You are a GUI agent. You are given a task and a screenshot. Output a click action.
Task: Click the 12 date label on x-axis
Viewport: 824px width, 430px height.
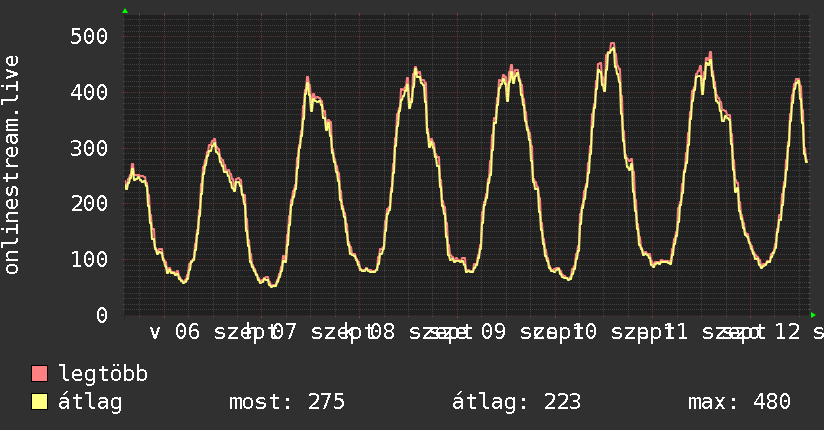[788, 332]
